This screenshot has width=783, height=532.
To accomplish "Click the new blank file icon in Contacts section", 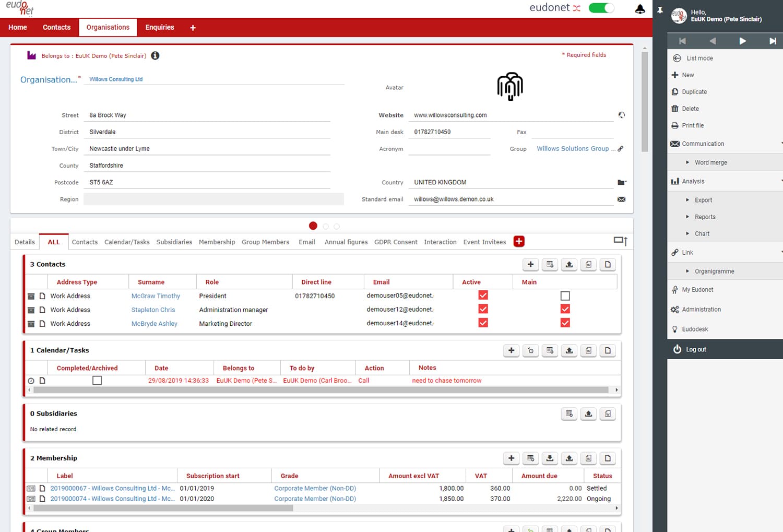I will pyautogui.click(x=608, y=264).
